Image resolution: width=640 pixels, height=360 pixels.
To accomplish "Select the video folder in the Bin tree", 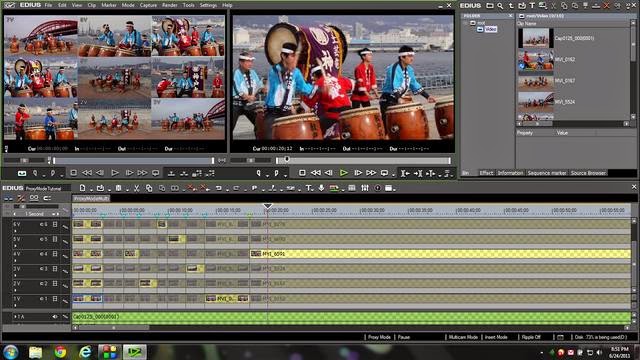I will coord(491,29).
